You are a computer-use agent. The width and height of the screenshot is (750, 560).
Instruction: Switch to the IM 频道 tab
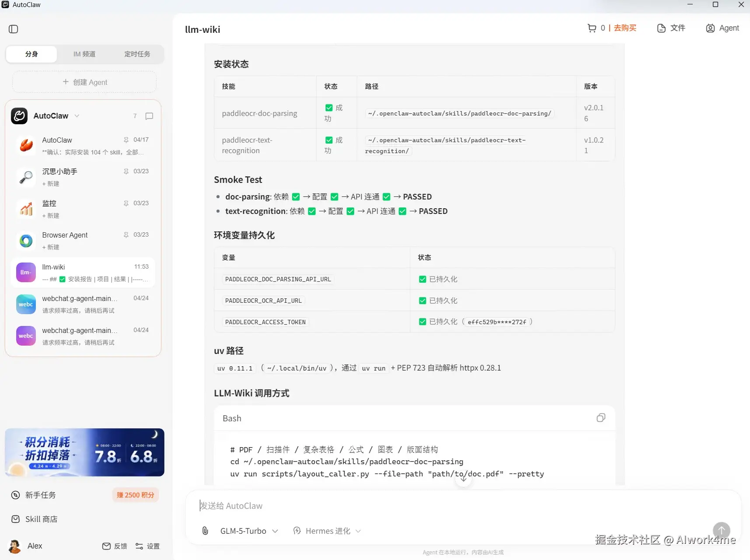pyautogui.click(x=84, y=54)
